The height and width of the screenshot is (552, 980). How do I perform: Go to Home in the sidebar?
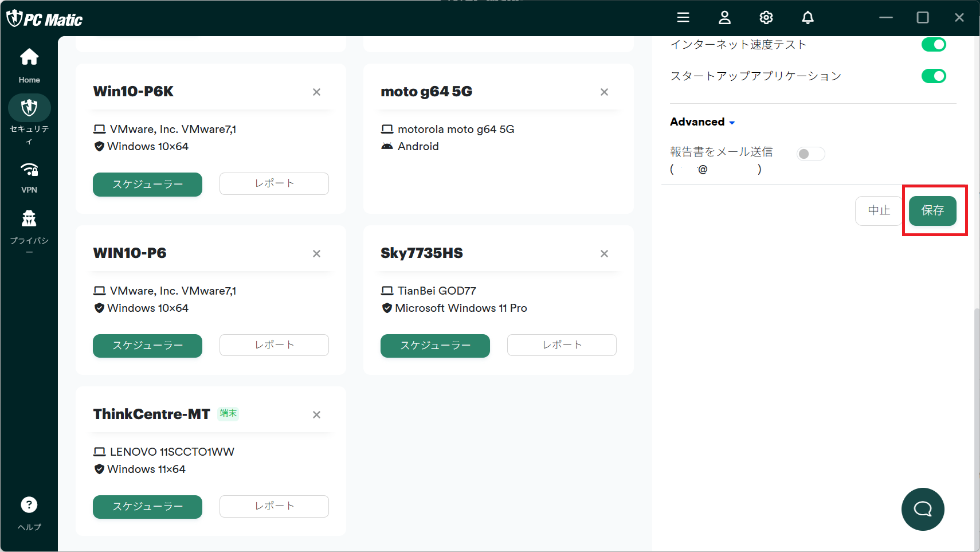pos(29,65)
